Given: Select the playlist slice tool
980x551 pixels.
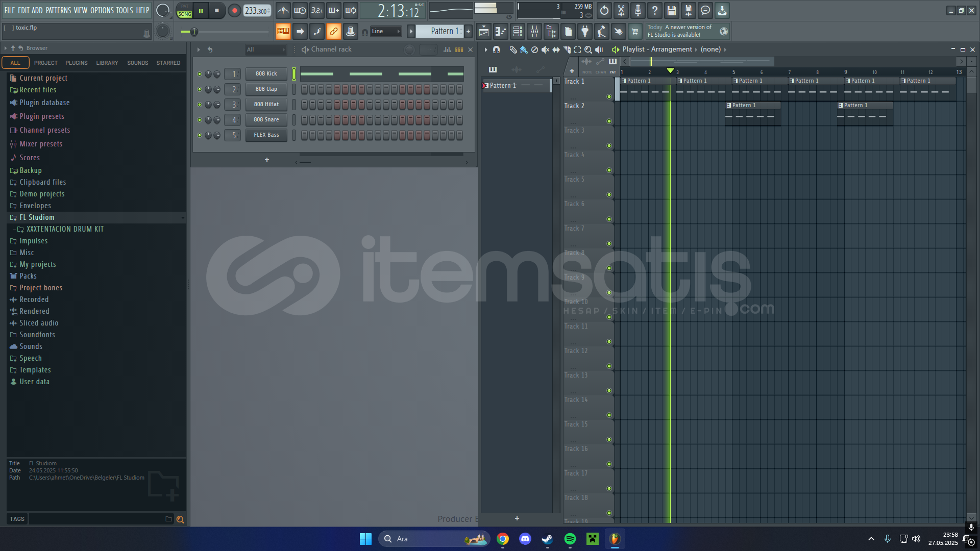Looking at the screenshot, I should click(x=567, y=49).
